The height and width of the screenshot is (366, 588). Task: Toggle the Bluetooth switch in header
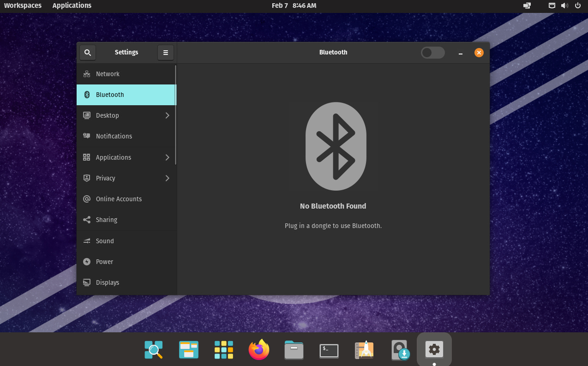(433, 53)
